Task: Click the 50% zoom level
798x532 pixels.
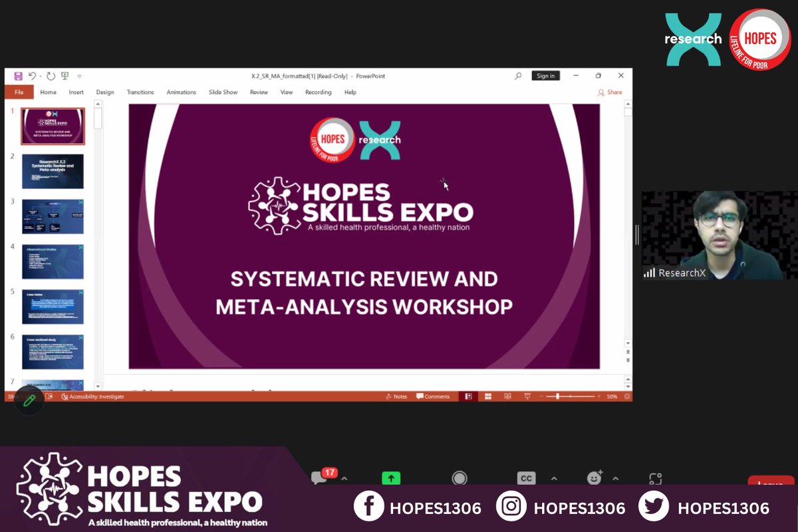Action: click(x=612, y=396)
